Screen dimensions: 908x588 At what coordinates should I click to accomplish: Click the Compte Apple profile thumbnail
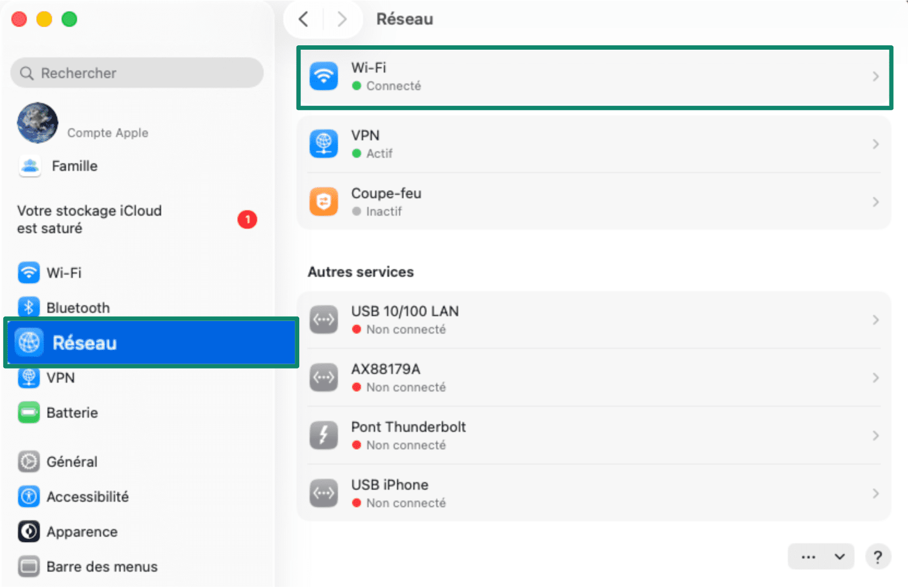[x=37, y=123]
